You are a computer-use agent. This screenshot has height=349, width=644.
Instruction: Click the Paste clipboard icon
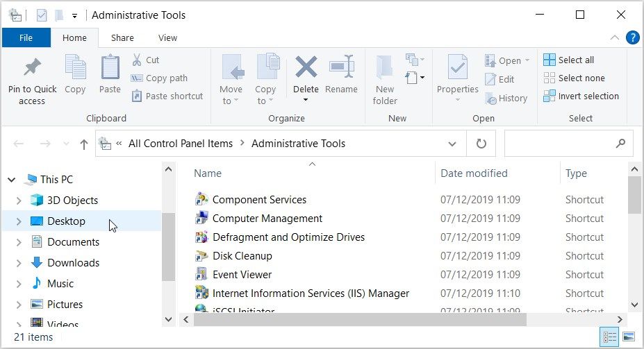[110, 68]
